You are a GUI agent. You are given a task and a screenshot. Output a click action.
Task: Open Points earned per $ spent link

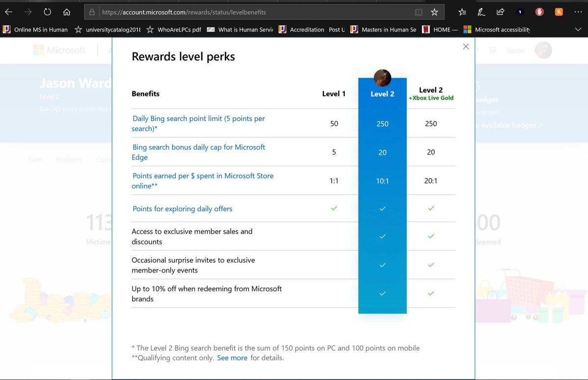click(203, 180)
